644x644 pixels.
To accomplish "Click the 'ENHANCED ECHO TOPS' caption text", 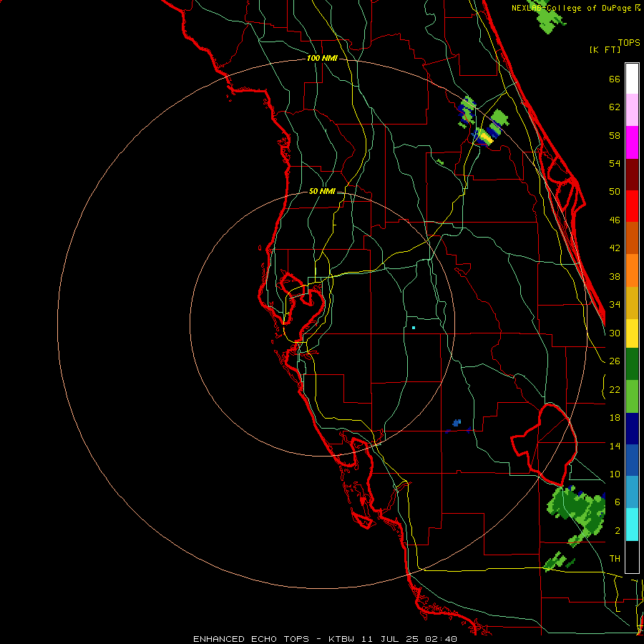I will (250, 639).
